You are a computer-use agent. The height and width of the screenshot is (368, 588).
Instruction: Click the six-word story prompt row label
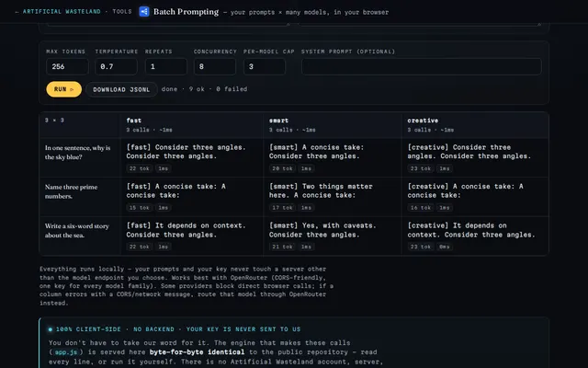[x=77, y=231]
